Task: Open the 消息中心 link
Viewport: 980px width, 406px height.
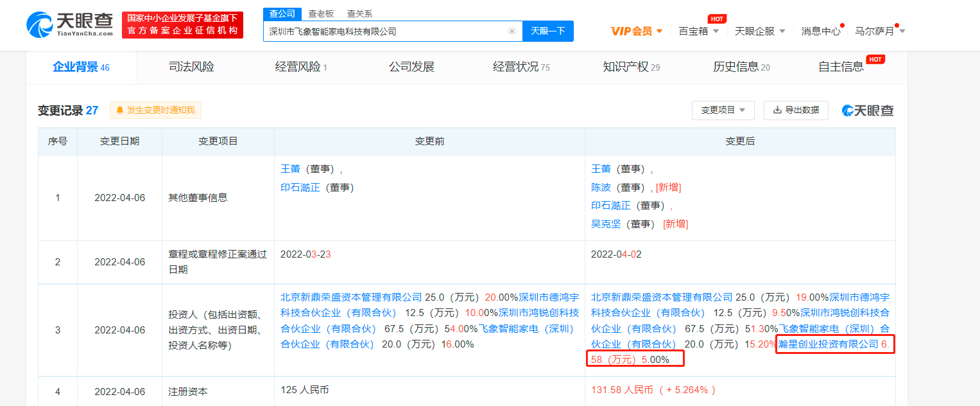Action: (820, 31)
